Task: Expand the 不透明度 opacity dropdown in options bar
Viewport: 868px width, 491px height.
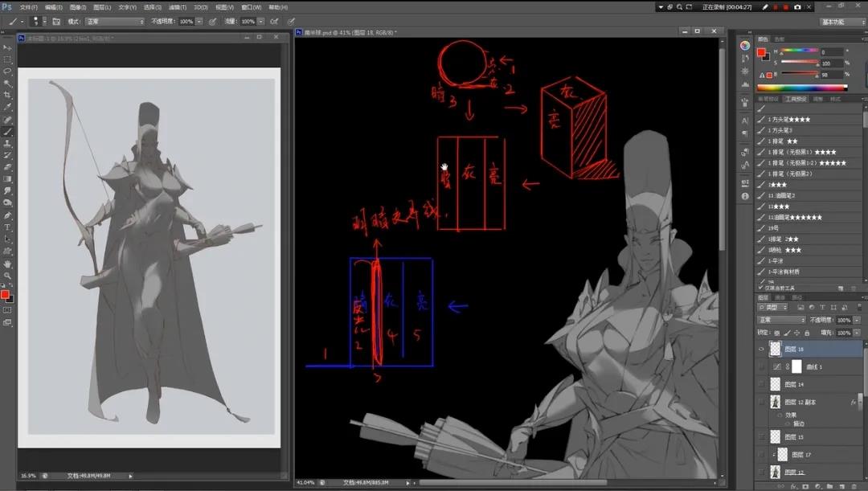Action: [x=199, y=21]
